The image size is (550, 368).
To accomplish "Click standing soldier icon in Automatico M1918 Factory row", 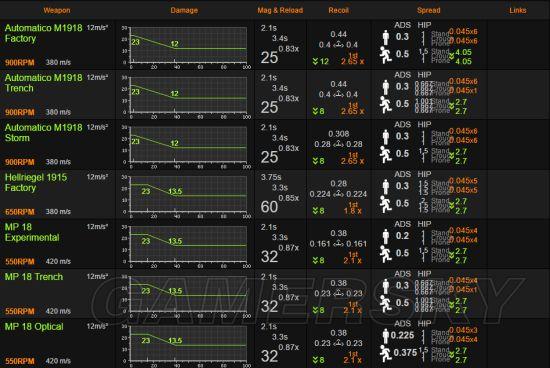I will [386, 37].
